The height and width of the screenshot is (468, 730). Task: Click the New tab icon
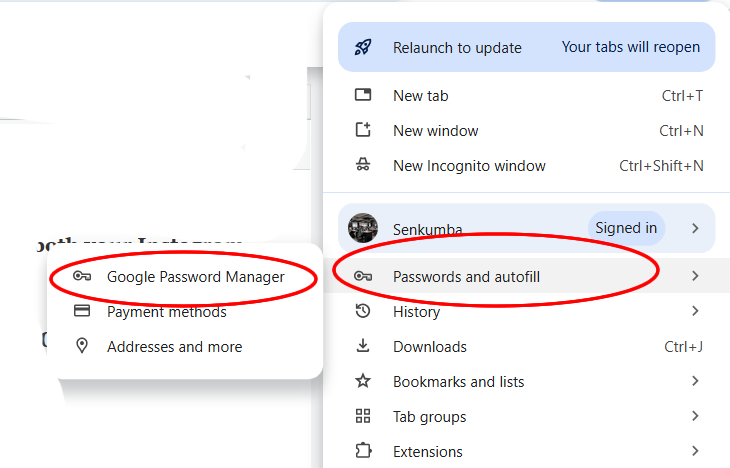(x=364, y=96)
